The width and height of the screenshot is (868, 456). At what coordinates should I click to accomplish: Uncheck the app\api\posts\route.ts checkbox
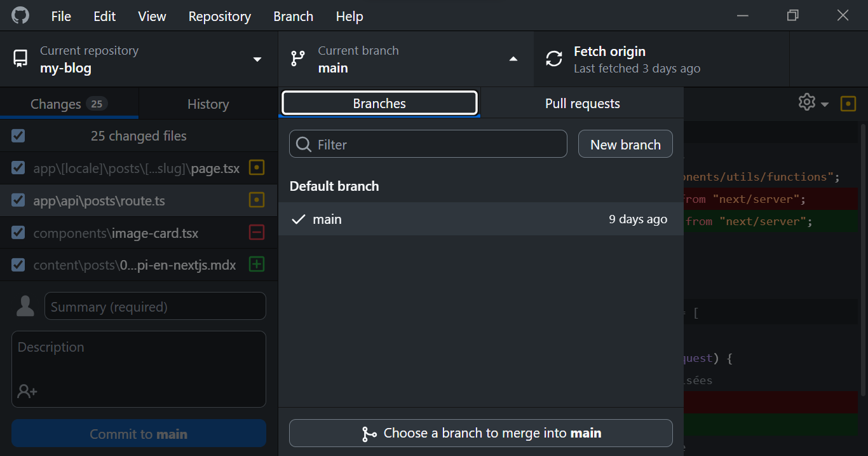18,200
